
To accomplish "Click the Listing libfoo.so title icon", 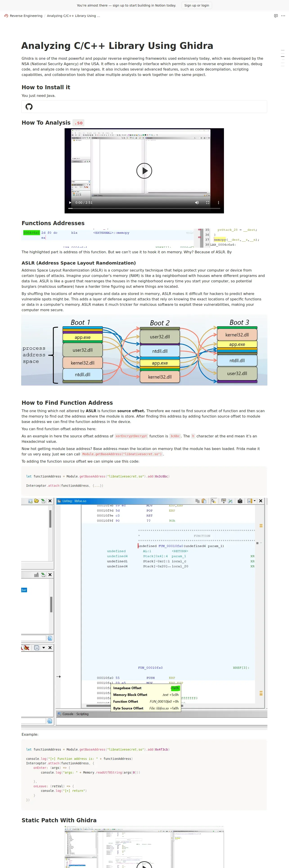I will pyautogui.click(x=59, y=501).
